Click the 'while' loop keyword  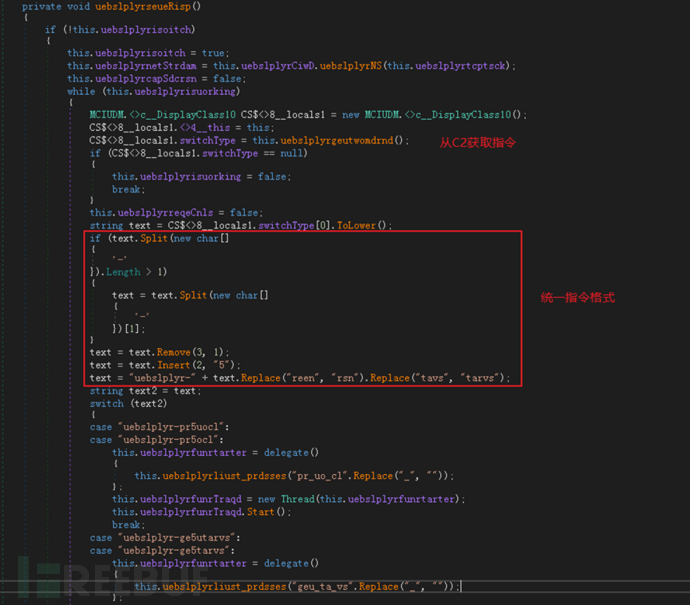[81, 92]
